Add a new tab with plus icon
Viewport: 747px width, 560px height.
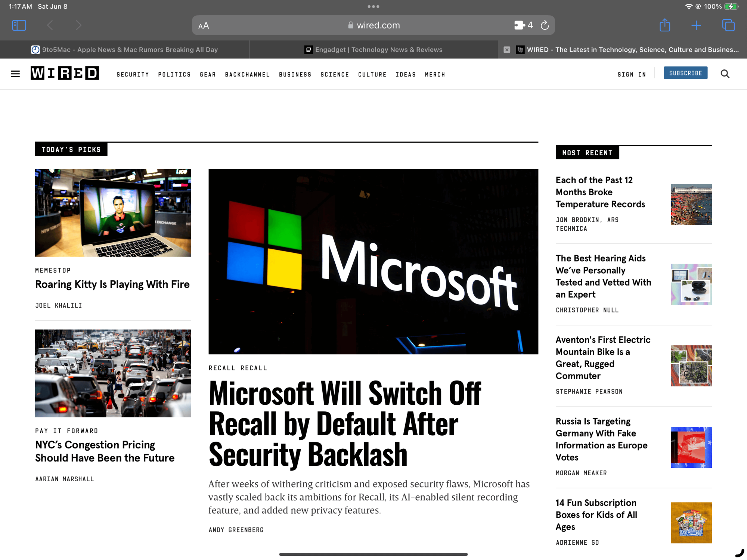pyautogui.click(x=696, y=25)
